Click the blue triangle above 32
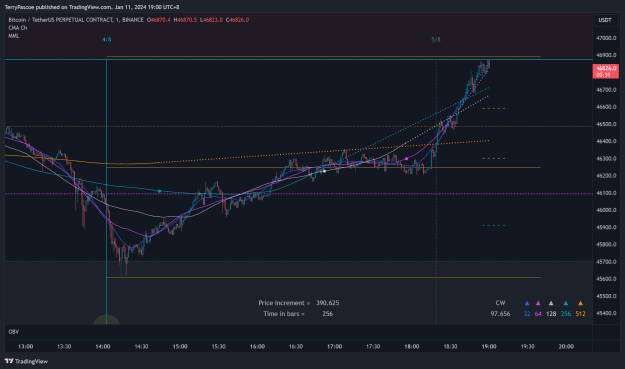Screen dimensions: 625x369 pos(527,303)
